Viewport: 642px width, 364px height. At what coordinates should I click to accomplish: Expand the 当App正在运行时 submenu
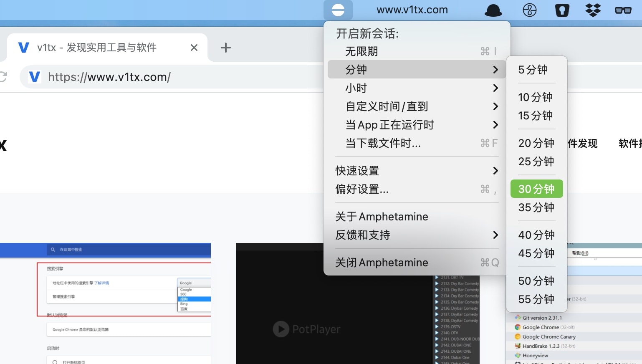point(417,125)
